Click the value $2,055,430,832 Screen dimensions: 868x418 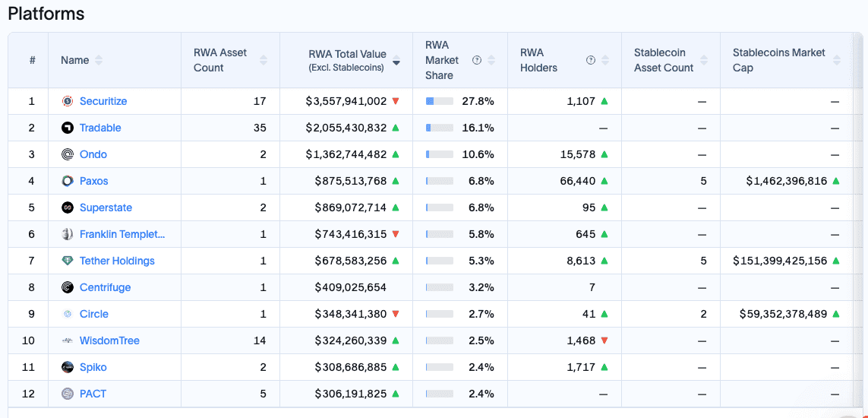click(x=346, y=128)
